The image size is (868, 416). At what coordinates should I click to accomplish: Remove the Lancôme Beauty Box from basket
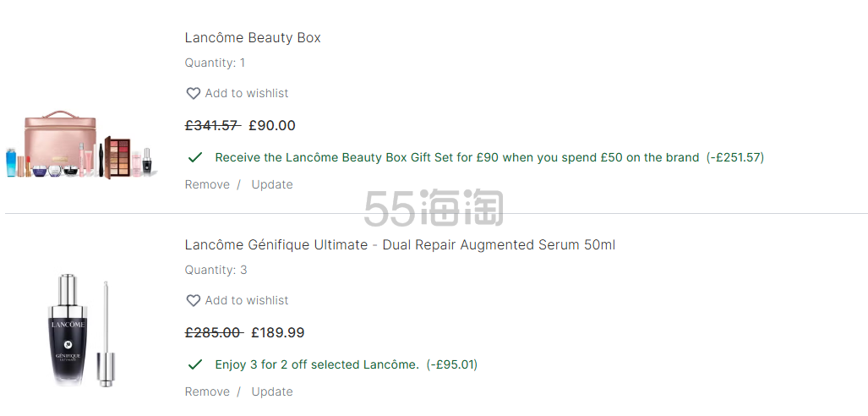207,184
